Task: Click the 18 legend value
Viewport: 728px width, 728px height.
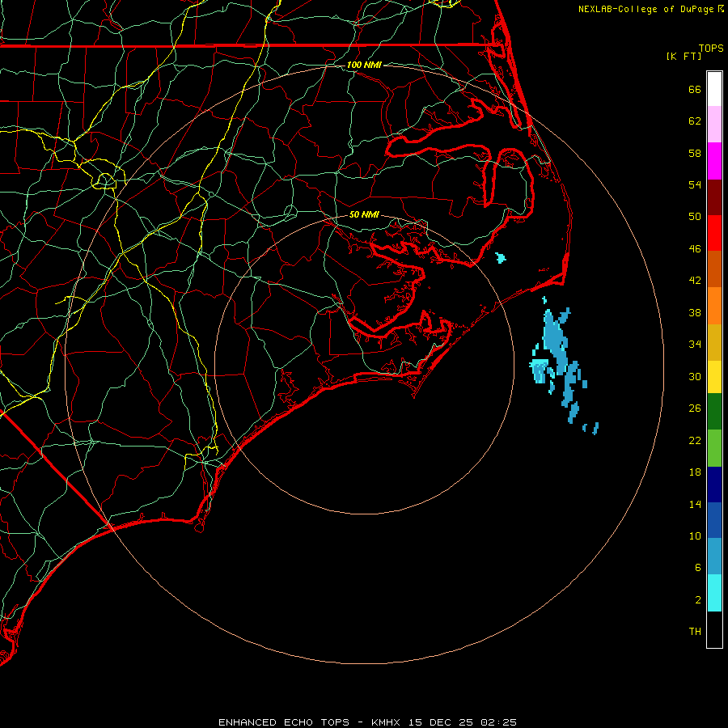Action: pos(695,472)
